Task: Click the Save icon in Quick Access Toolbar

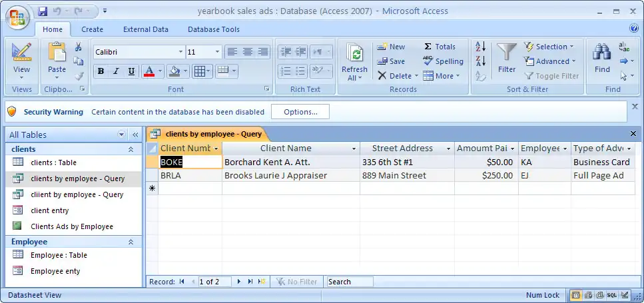Action: pos(43,11)
